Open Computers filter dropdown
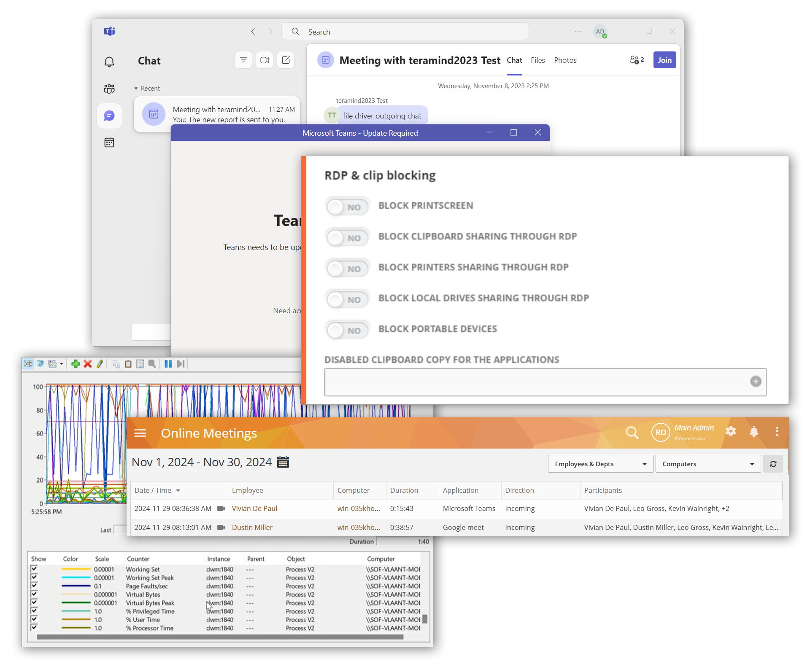Viewport: 810px width, 672px height. tap(708, 464)
